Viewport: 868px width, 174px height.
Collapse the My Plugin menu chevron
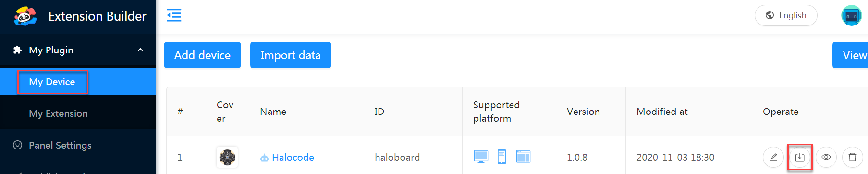(x=140, y=50)
